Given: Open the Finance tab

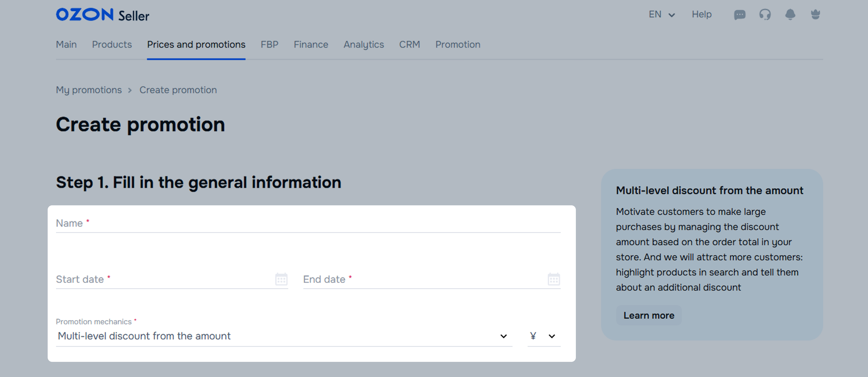Looking at the screenshot, I should coord(311,45).
